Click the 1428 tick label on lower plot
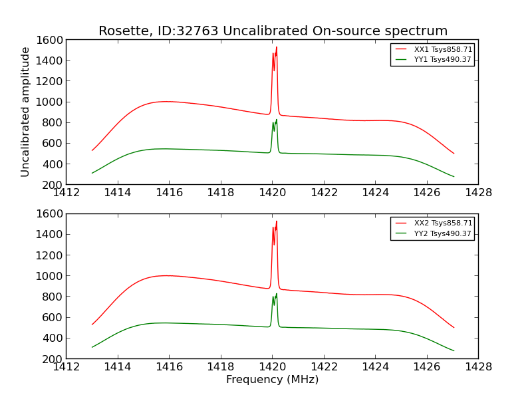 click(x=478, y=367)
